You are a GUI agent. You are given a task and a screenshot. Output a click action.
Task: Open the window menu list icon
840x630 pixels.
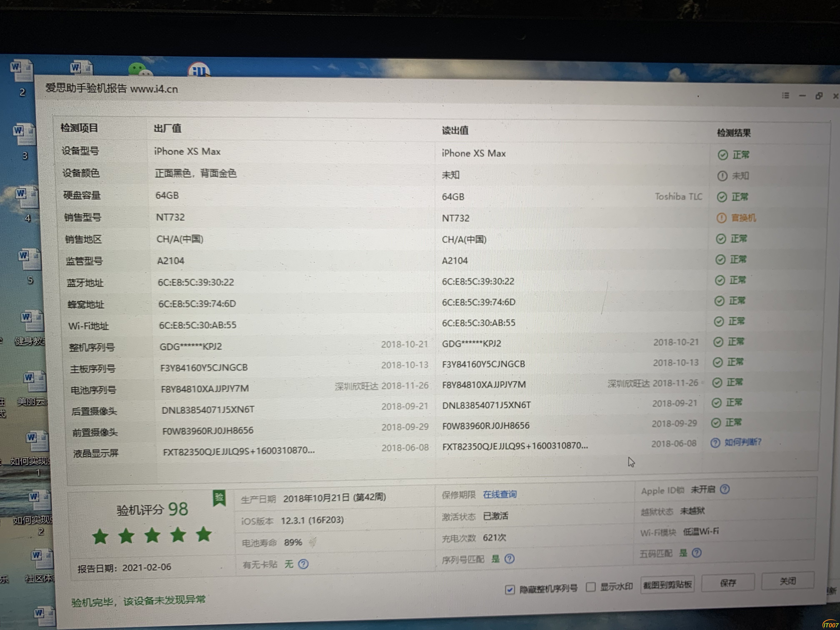[785, 95]
